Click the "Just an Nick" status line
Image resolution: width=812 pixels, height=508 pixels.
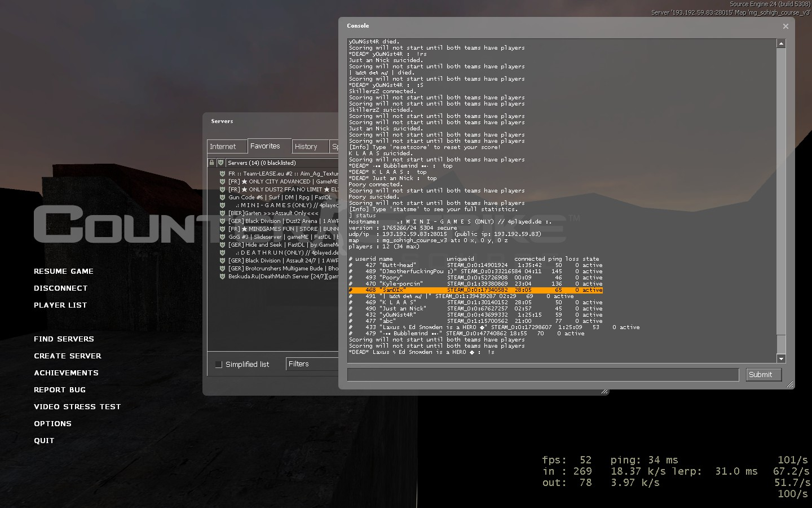tap(475, 309)
